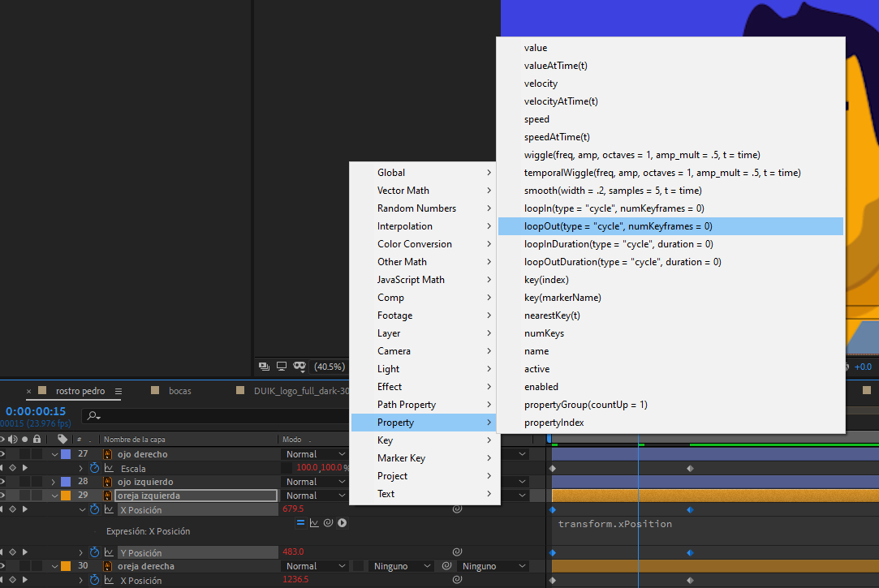Viewport: 879px width, 588px height.
Task: Expand the Y Posición property
Action: click(x=80, y=553)
